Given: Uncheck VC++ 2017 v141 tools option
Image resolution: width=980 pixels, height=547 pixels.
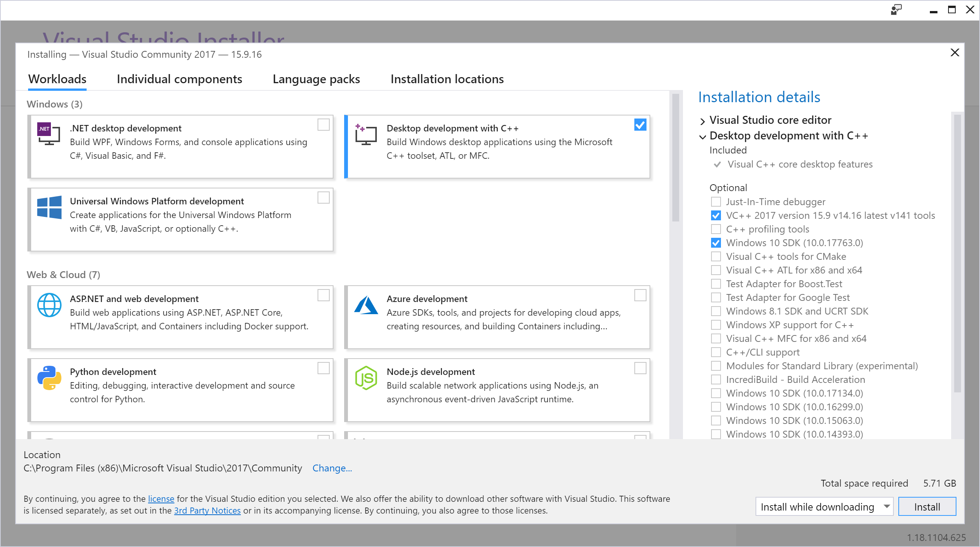Looking at the screenshot, I should (716, 215).
